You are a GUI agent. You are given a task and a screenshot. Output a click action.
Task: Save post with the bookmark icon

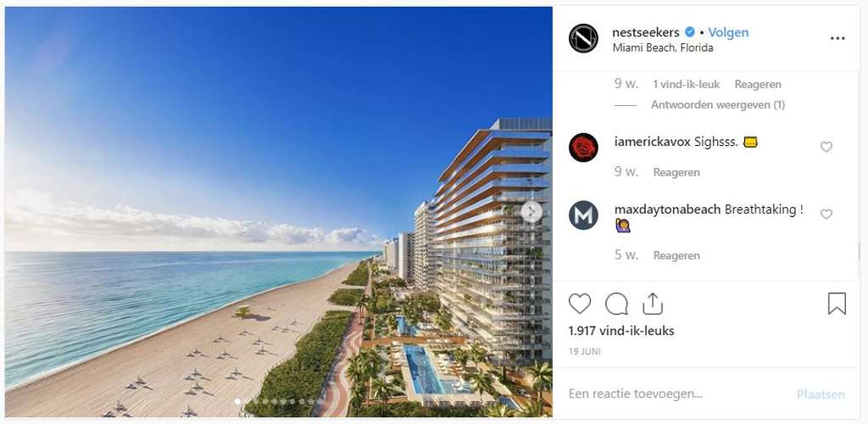point(837,304)
